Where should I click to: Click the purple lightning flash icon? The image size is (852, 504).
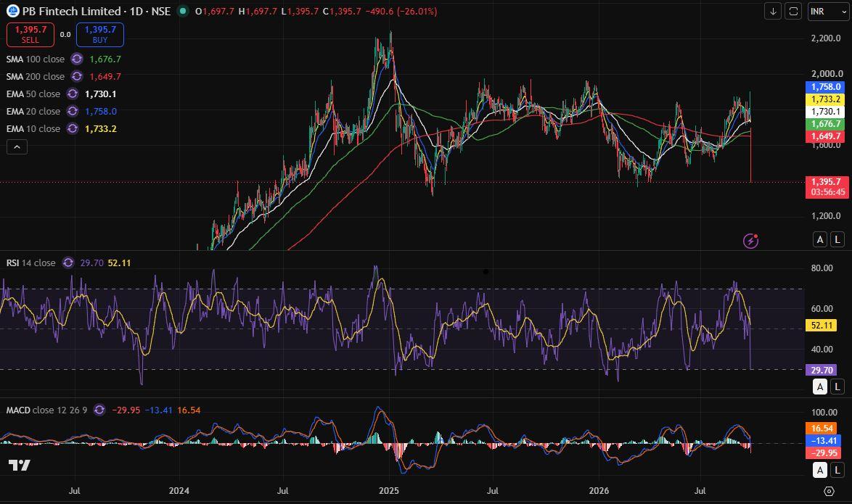pyautogui.click(x=751, y=241)
